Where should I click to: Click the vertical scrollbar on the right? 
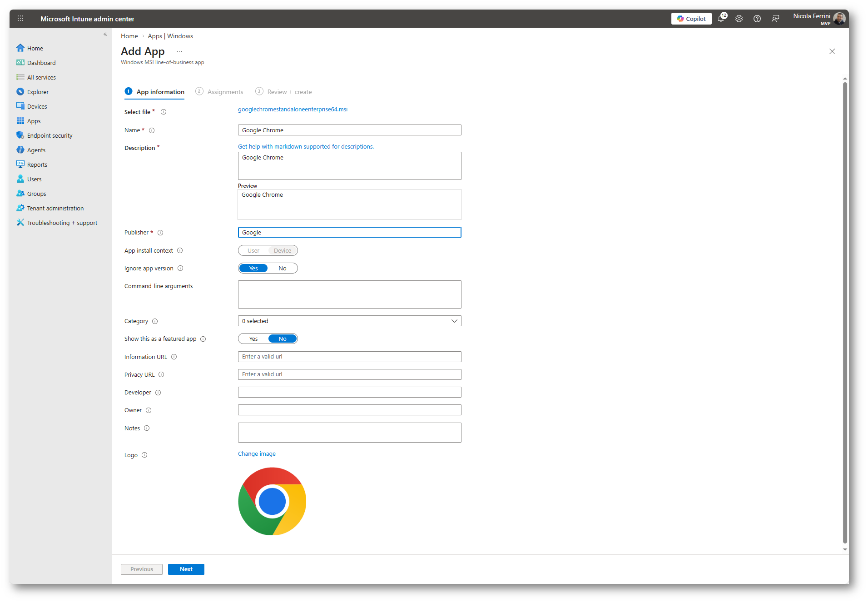coord(845,314)
